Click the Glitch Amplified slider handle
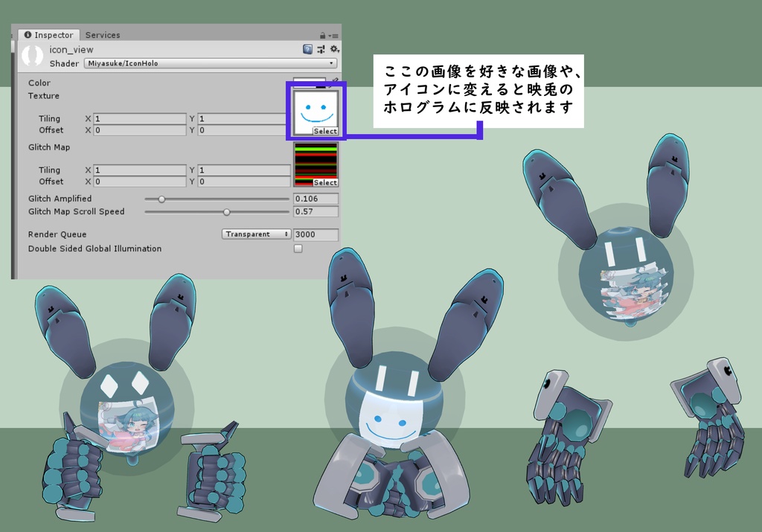Image resolution: width=762 pixels, height=532 pixels. coord(161,199)
